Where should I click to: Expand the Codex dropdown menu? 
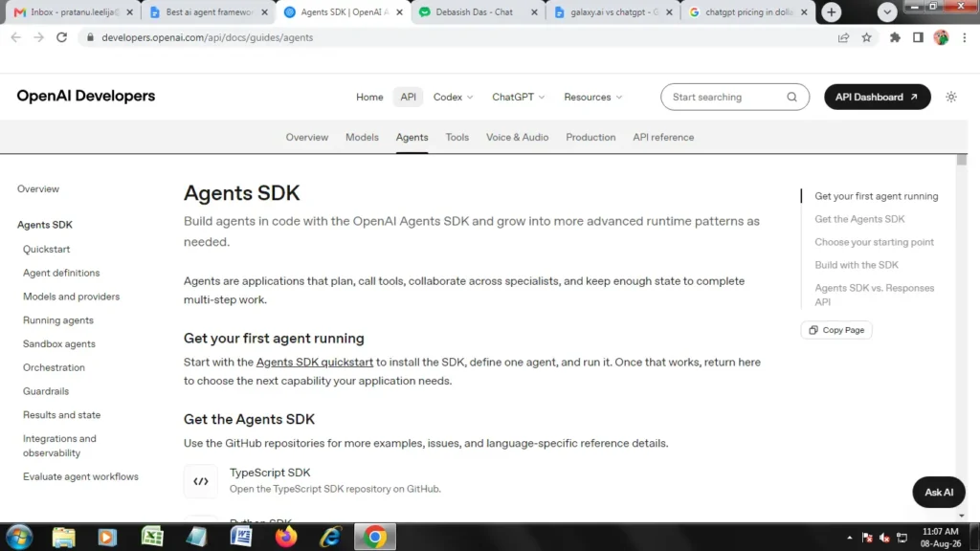click(x=453, y=97)
